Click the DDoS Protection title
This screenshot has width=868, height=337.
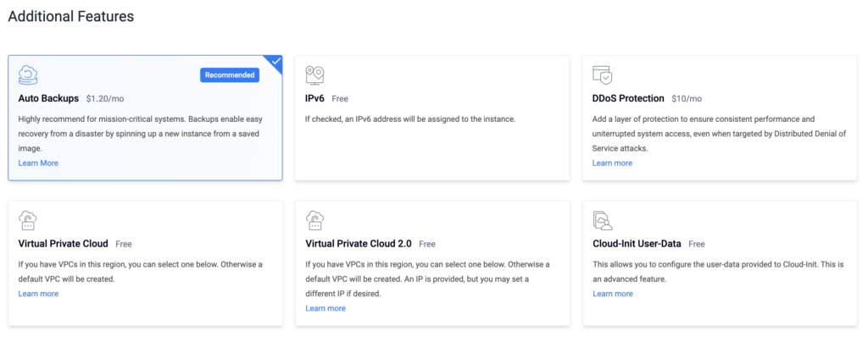click(x=628, y=98)
